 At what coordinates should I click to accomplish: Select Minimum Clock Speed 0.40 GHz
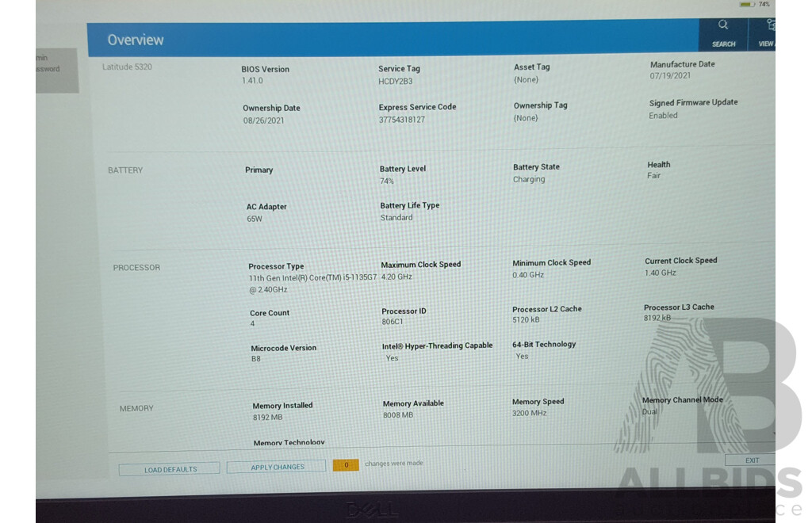tap(528, 275)
